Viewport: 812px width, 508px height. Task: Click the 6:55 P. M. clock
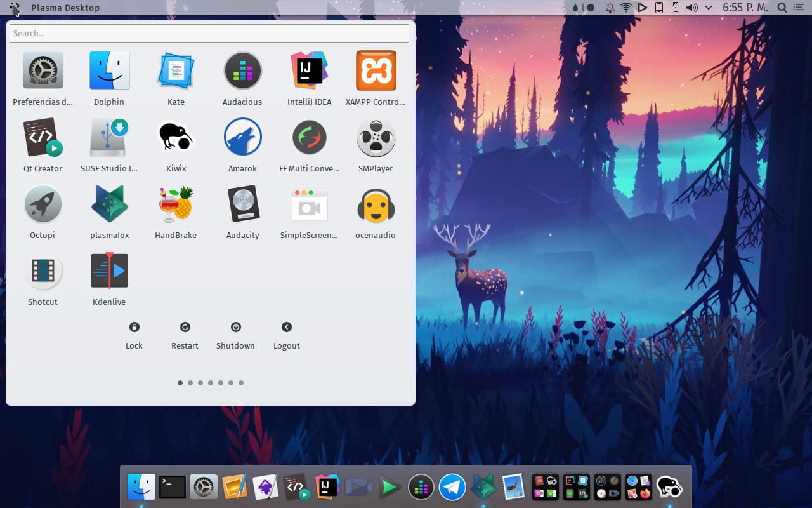(x=745, y=8)
